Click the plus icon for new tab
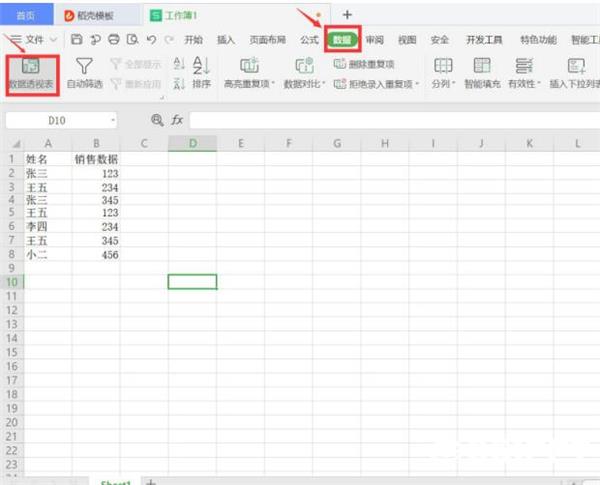 tap(347, 15)
